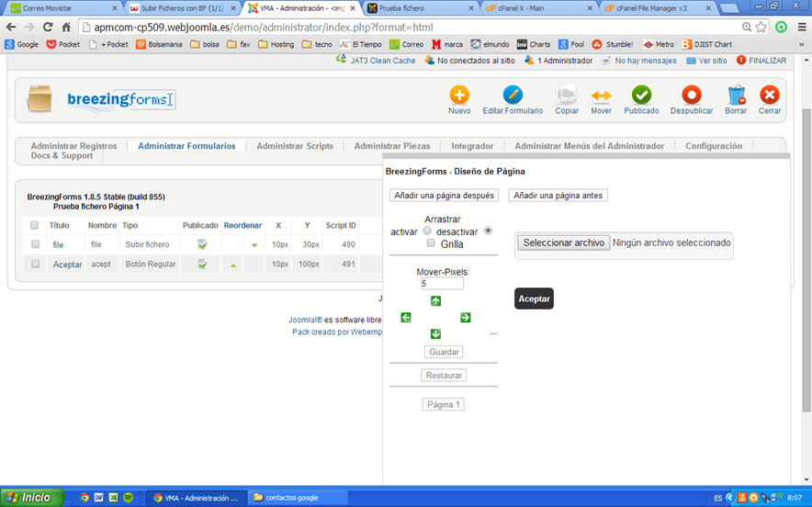This screenshot has height=507, width=812.
Task: Open Administrar Scripts tab
Action: pyautogui.click(x=295, y=146)
